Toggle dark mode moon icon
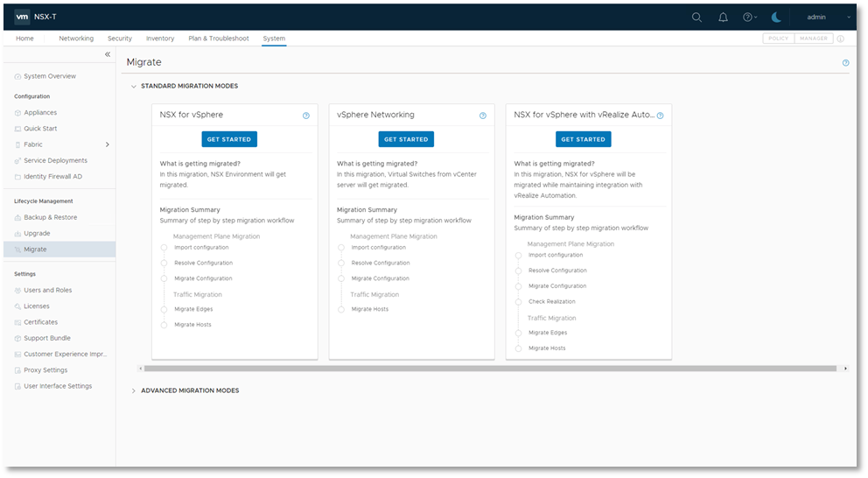 tap(776, 18)
